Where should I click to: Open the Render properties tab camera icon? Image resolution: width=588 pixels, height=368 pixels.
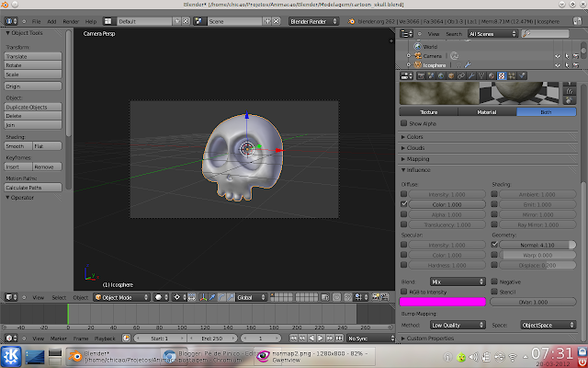(421, 75)
